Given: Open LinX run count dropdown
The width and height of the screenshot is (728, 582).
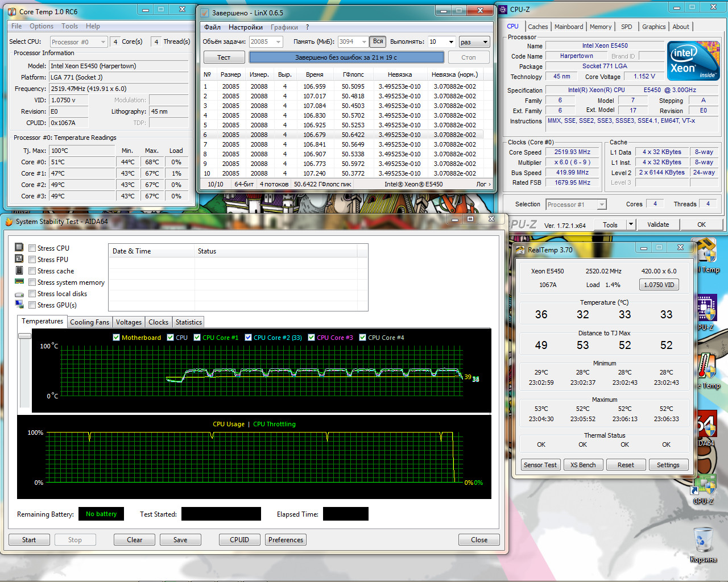Looking at the screenshot, I should pos(442,41).
